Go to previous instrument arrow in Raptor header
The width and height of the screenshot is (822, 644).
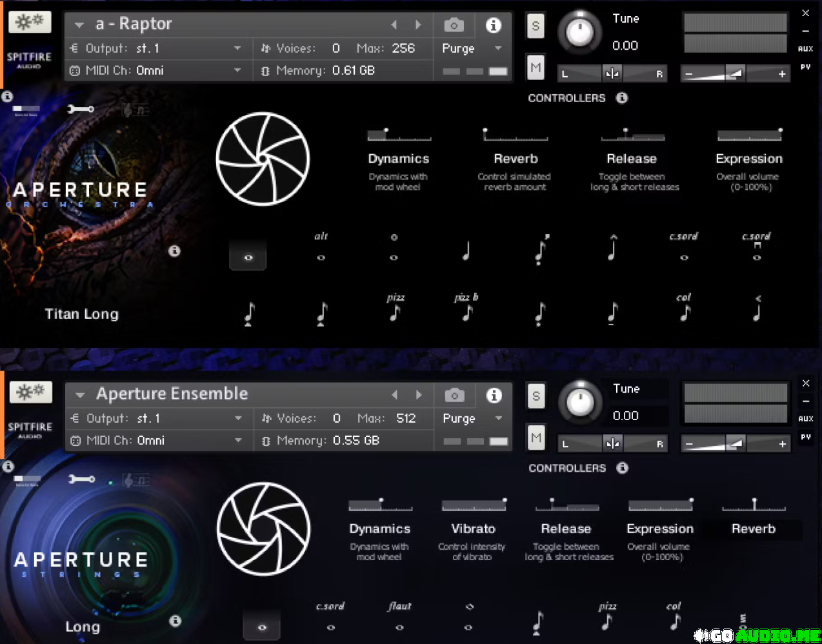(x=394, y=25)
